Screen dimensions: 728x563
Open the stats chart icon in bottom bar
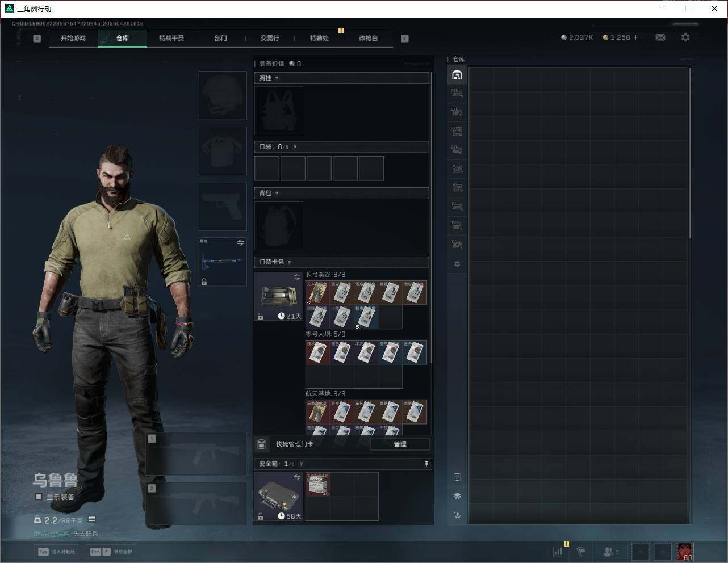click(x=558, y=552)
